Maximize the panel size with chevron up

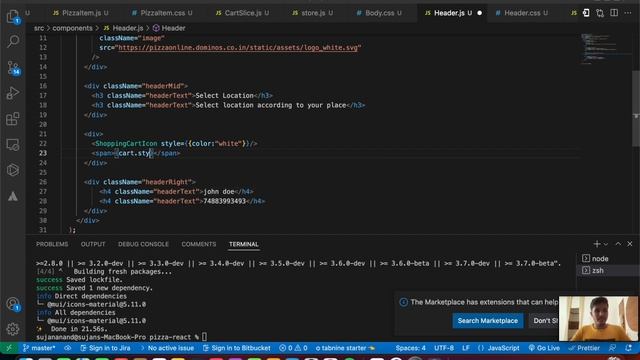point(618,244)
